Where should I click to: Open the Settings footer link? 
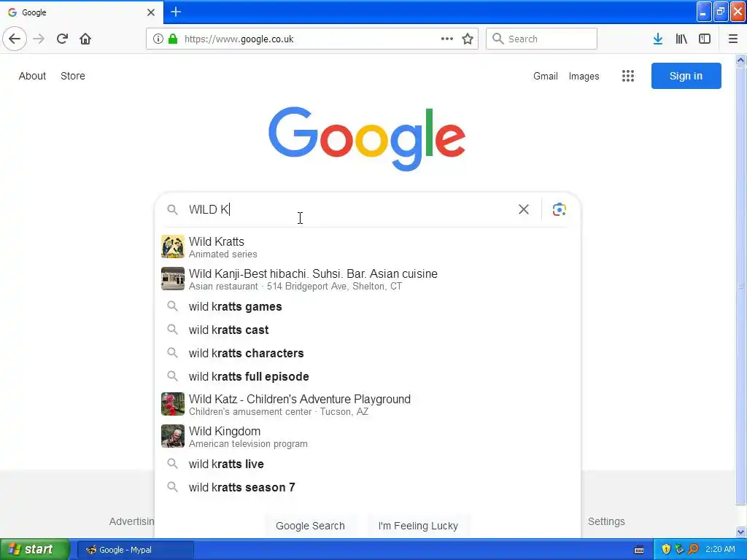tap(606, 521)
